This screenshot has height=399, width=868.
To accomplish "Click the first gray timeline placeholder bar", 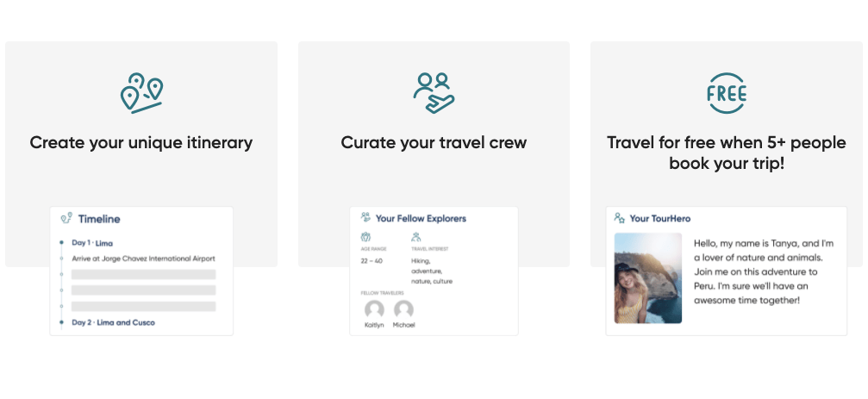I will (143, 275).
